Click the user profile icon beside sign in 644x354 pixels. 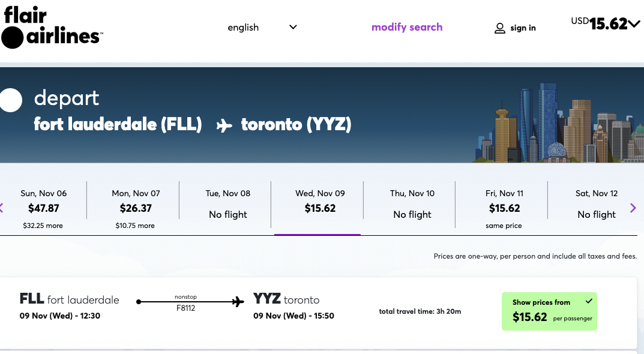point(499,28)
